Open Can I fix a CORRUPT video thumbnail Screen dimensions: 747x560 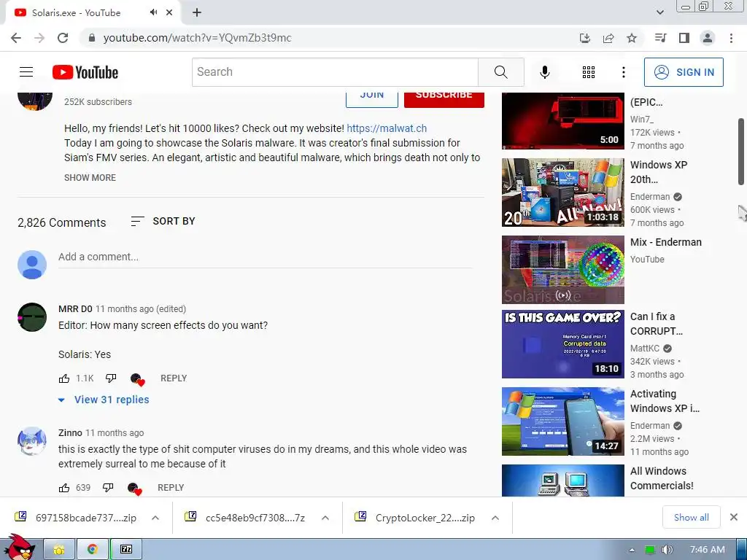click(x=562, y=344)
